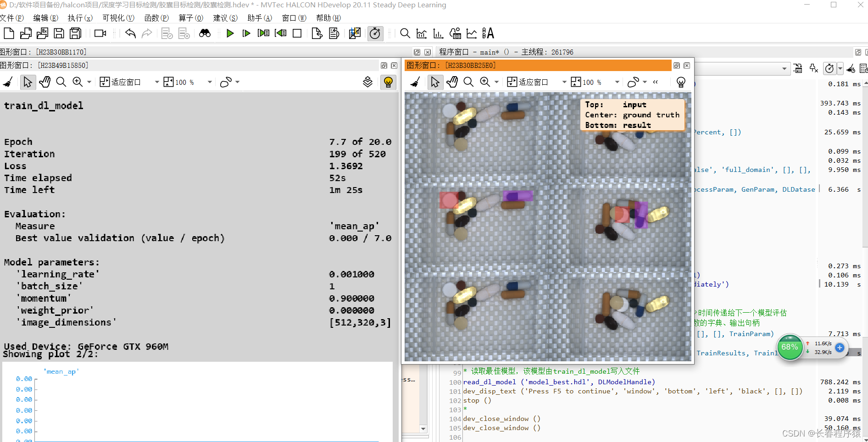
Task: Open layers icon in left graphics window
Action: coord(367,82)
